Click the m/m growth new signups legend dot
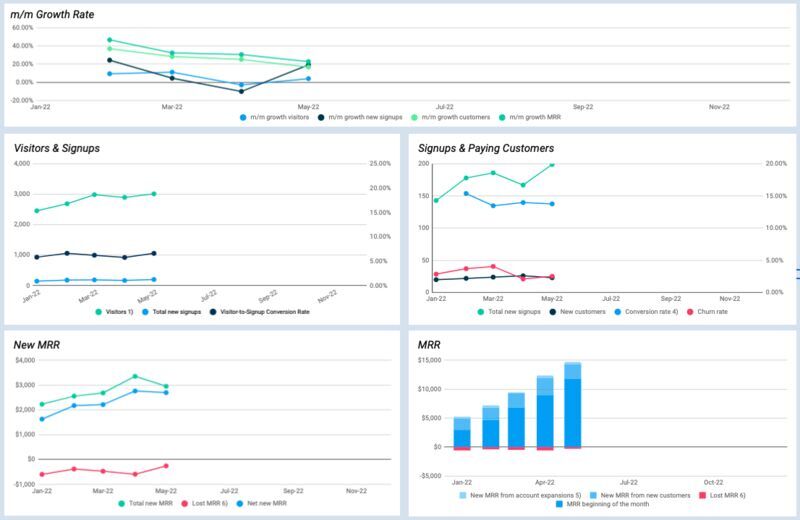Screen dimensions: 800x520 coord(321,117)
